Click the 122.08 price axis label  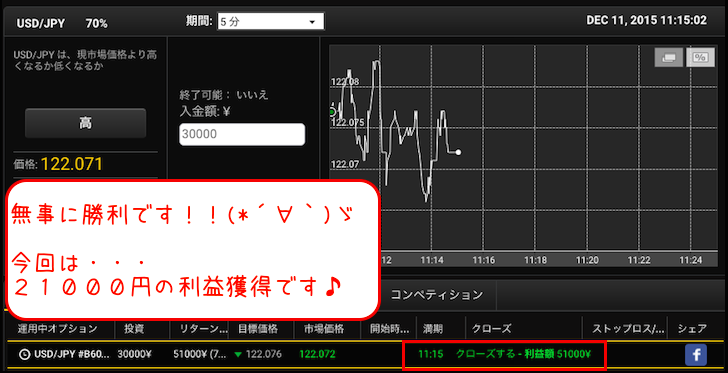click(344, 82)
